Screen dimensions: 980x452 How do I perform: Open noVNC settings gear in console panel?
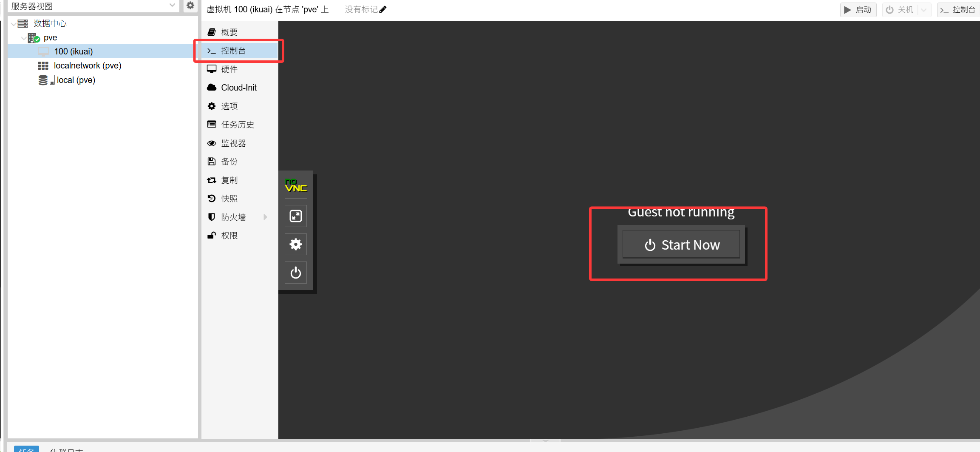coord(295,244)
